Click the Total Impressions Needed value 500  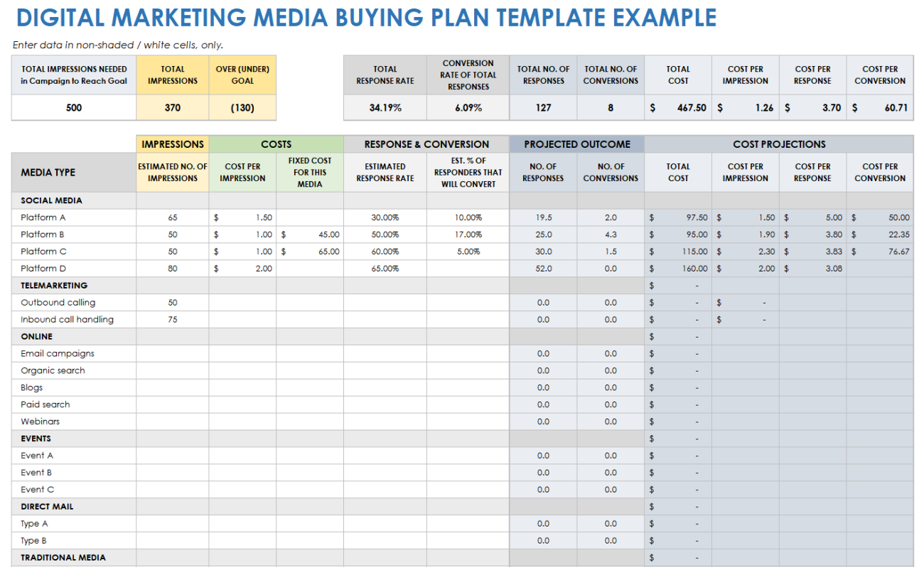(x=74, y=108)
